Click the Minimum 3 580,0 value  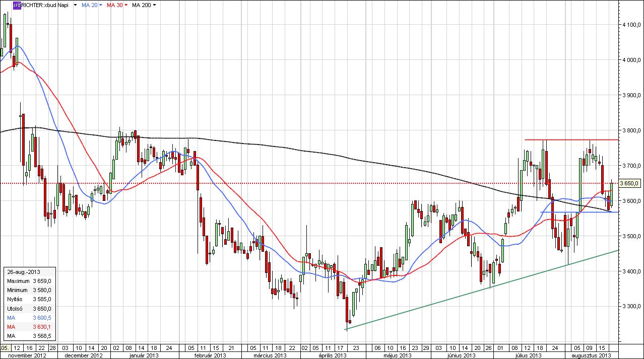(x=42, y=290)
